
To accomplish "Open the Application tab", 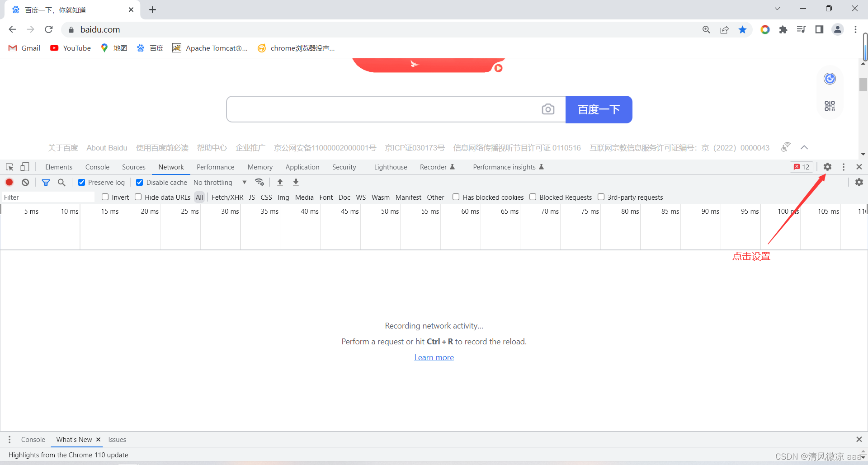I will pyautogui.click(x=302, y=167).
